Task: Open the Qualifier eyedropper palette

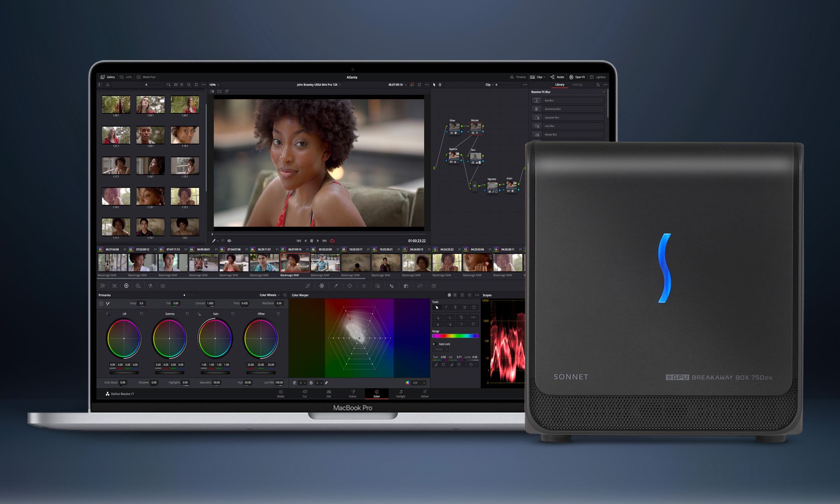Action: [x=336, y=286]
